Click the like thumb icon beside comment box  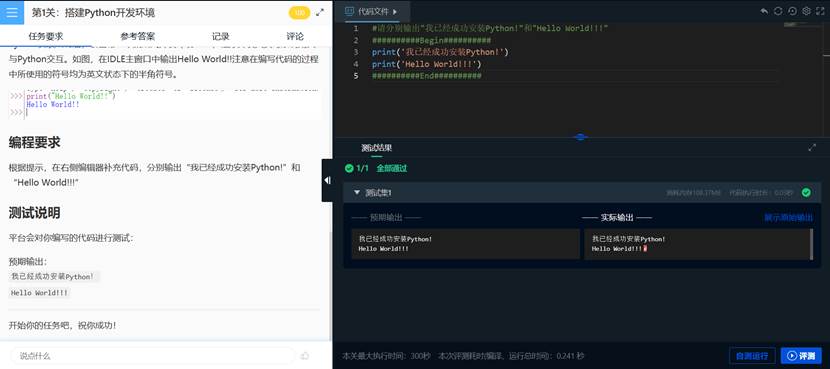click(304, 356)
